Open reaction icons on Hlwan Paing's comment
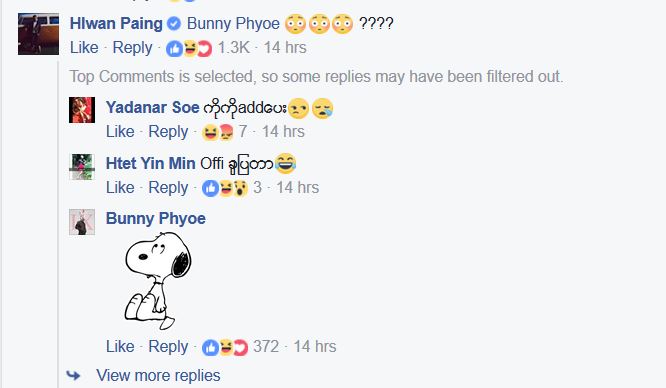666x388 pixels. pyautogui.click(x=189, y=48)
